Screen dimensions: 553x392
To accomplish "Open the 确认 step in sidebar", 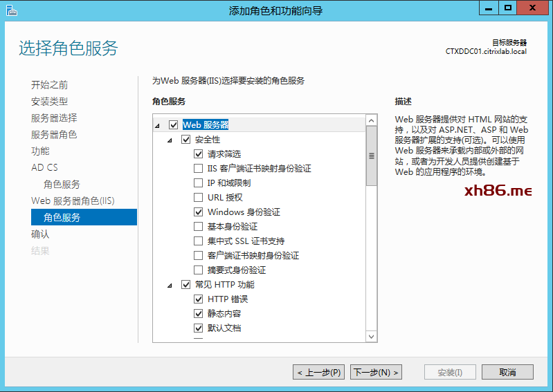I will 40,234.
